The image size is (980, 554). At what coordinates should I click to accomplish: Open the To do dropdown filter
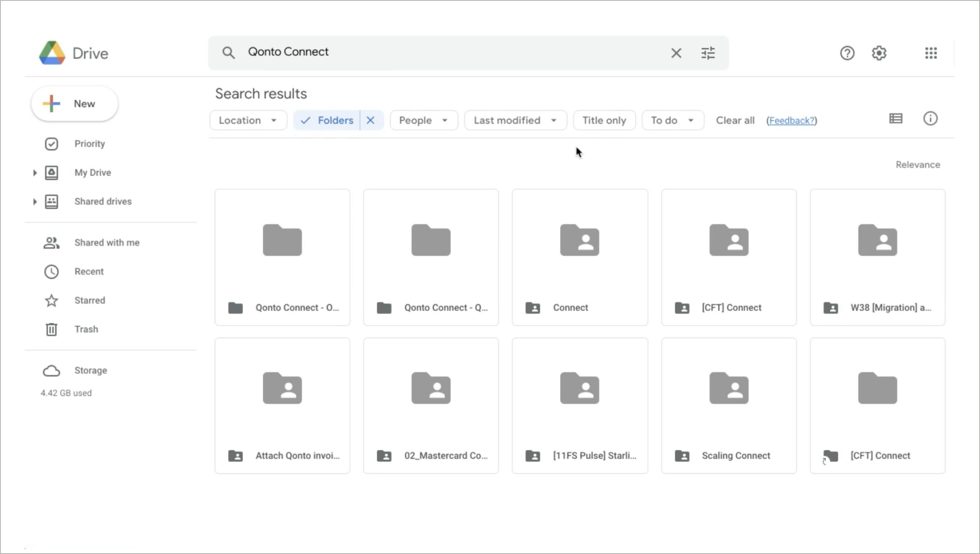(x=672, y=120)
